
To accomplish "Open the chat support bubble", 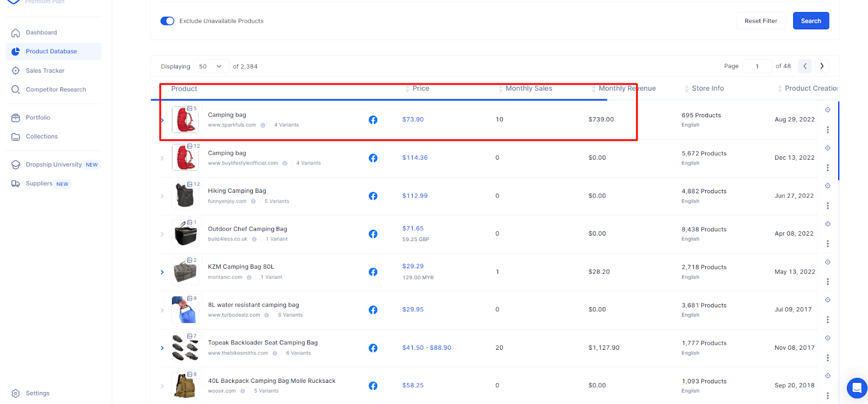I will [857, 388].
